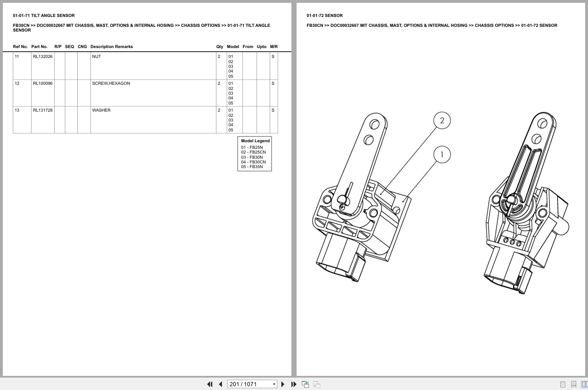
Task: Click the 01-01-71 TILT ANGLE SENSOR heading
Action: [44, 16]
